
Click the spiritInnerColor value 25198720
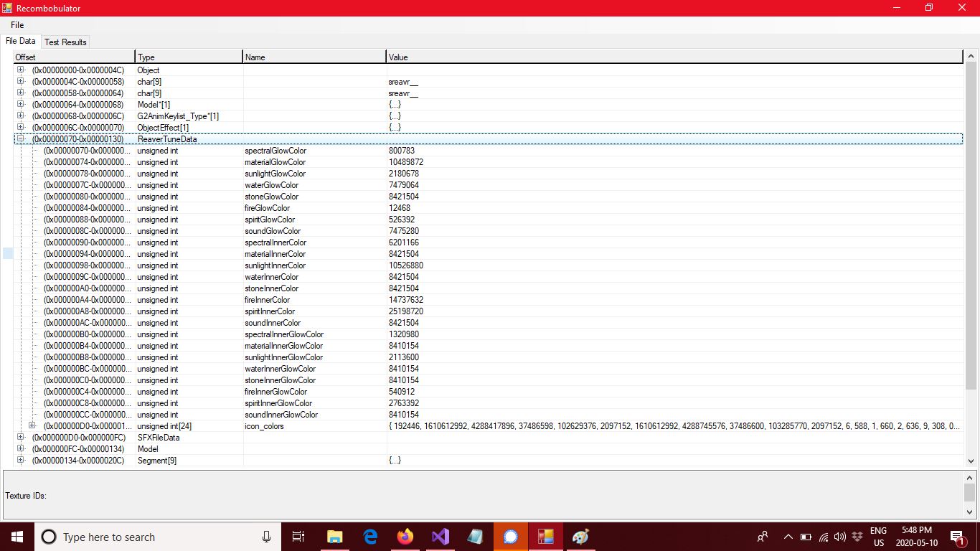[x=406, y=311]
